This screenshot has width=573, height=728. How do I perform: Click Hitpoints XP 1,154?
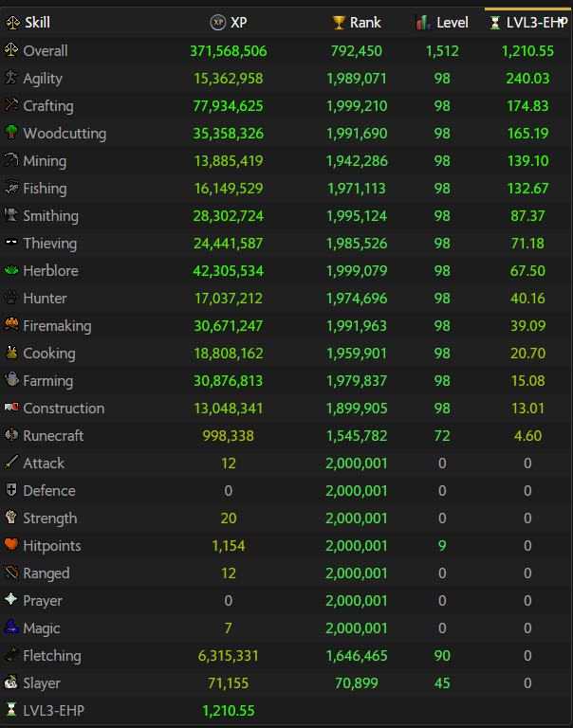(x=229, y=545)
